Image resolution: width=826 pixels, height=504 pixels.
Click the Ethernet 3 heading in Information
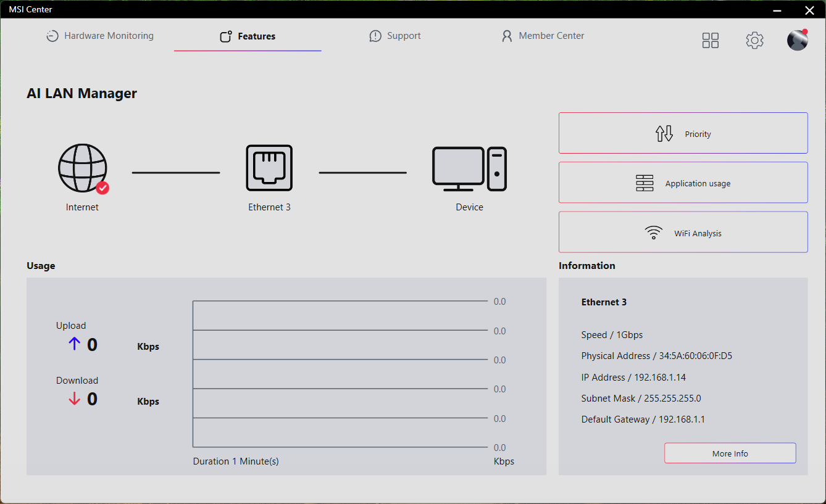pos(604,302)
